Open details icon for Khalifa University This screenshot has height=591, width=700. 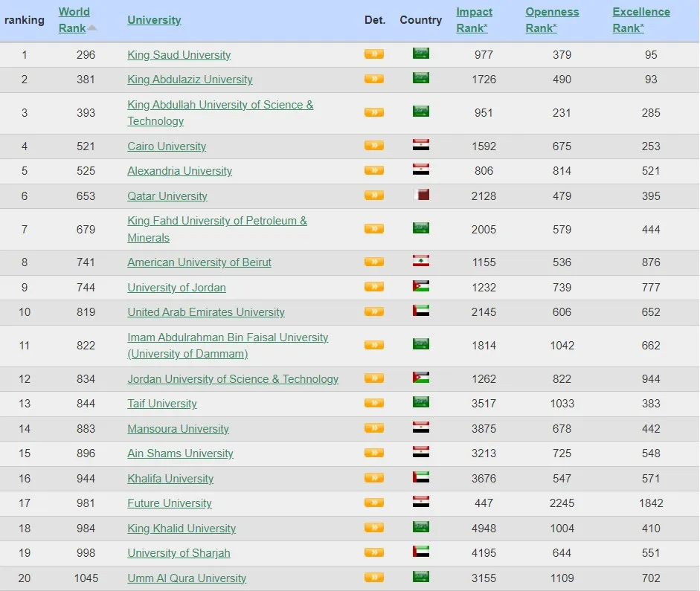point(374,478)
